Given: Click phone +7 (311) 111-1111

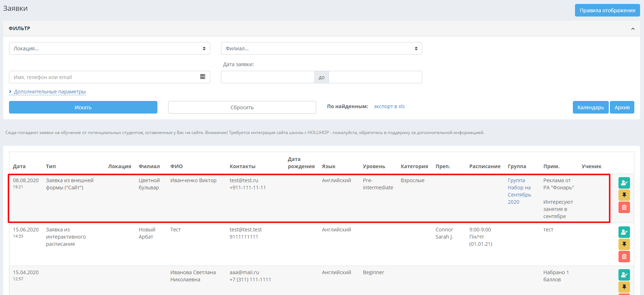Looking at the screenshot, I should coord(250,280).
